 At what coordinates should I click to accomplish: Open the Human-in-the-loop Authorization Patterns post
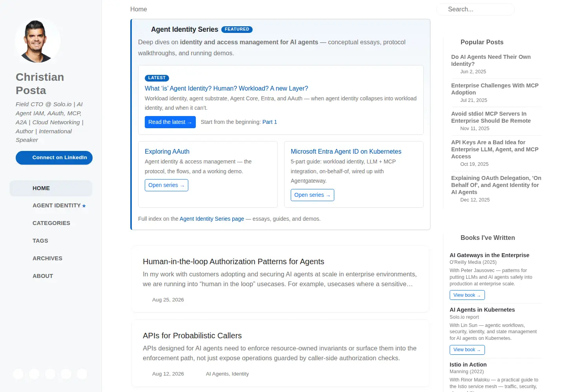pyautogui.click(x=233, y=261)
